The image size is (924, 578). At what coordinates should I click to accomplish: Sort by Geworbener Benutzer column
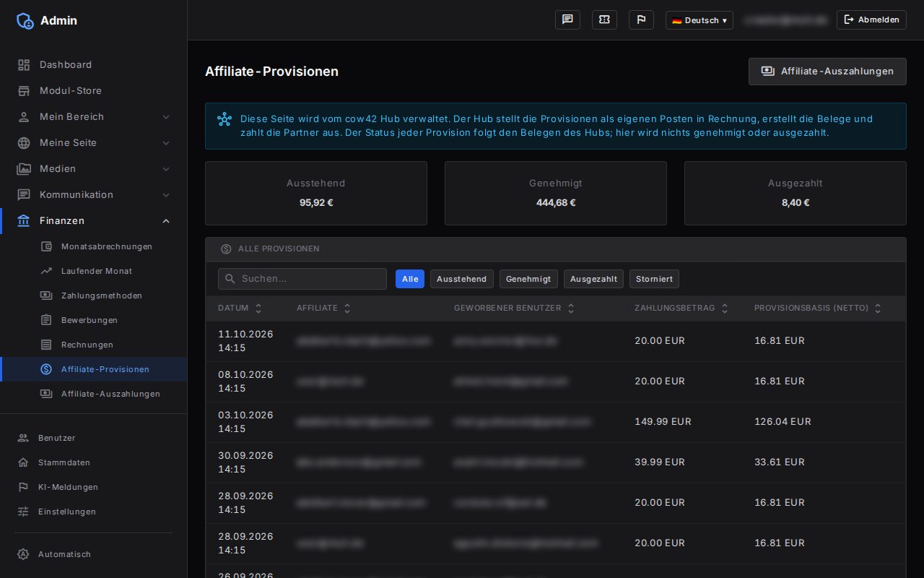pyautogui.click(x=515, y=308)
